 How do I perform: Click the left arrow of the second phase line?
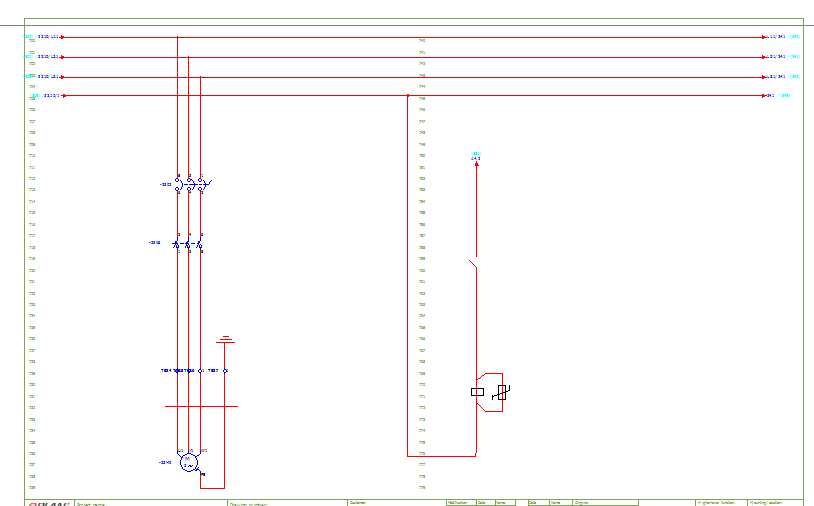pos(62,57)
